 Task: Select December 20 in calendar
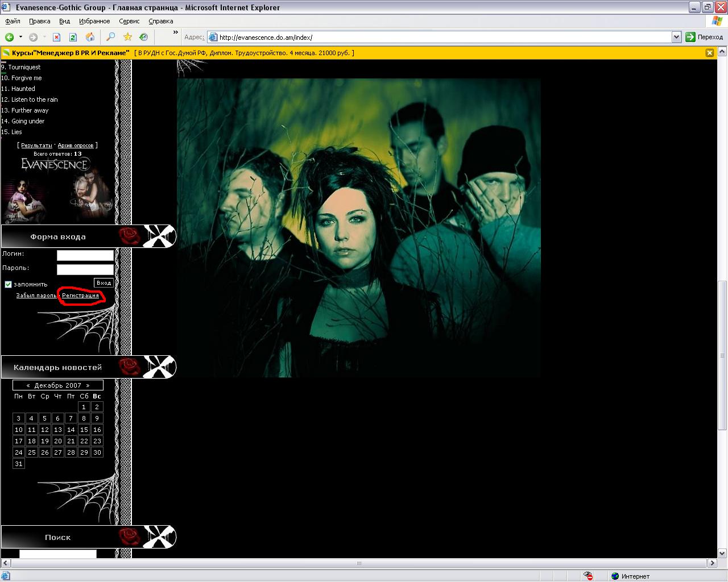57,441
